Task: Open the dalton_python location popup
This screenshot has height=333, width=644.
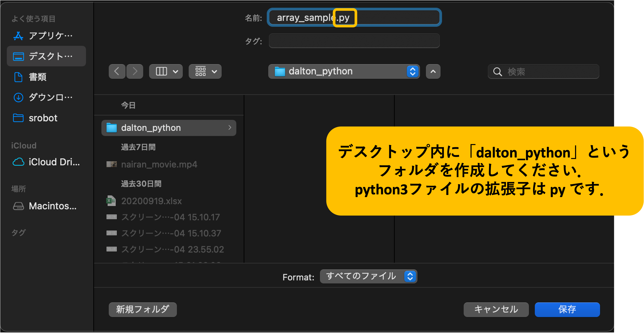Action: [x=344, y=72]
